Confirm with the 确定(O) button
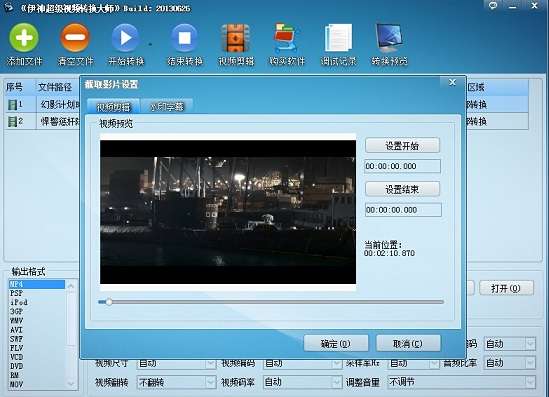The height and width of the screenshot is (397, 549). [x=336, y=343]
